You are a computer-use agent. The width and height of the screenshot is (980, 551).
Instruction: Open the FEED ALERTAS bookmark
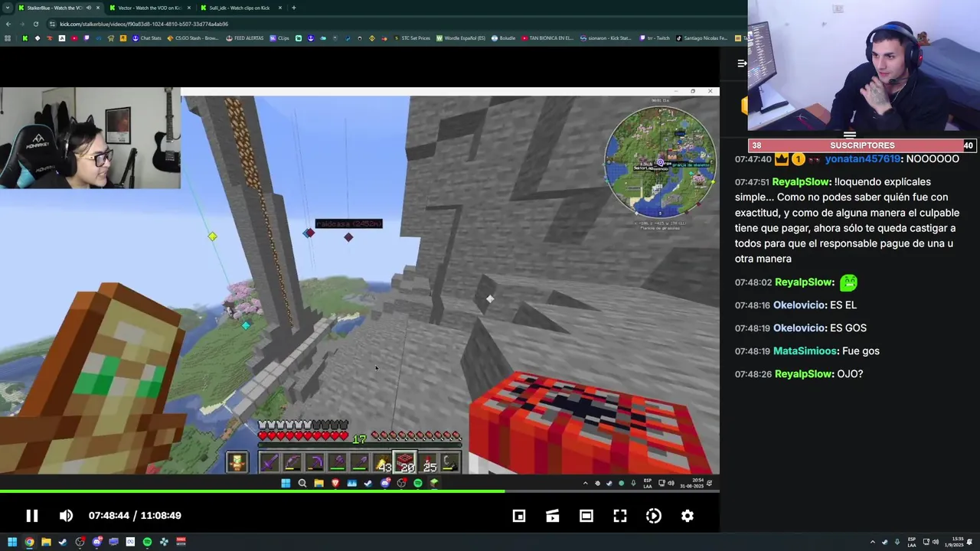click(x=244, y=38)
